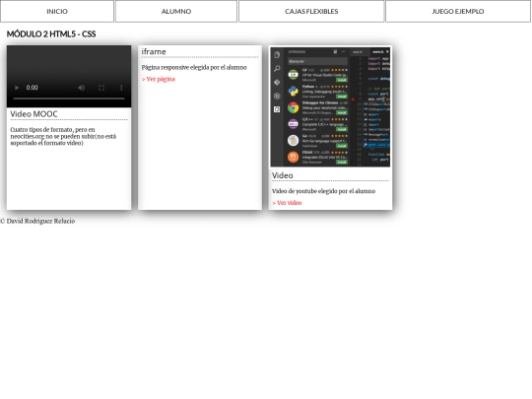Enter fullscreen on the video player
This screenshot has height=399, width=532.
(x=101, y=88)
